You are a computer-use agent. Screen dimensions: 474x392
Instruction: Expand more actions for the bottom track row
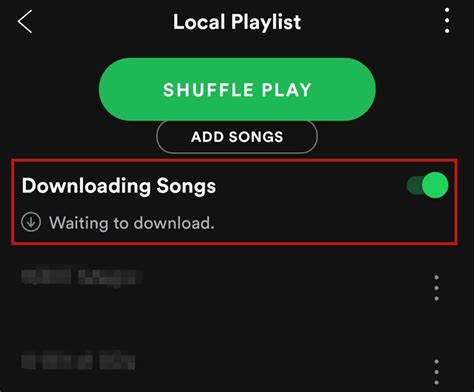tap(436, 372)
